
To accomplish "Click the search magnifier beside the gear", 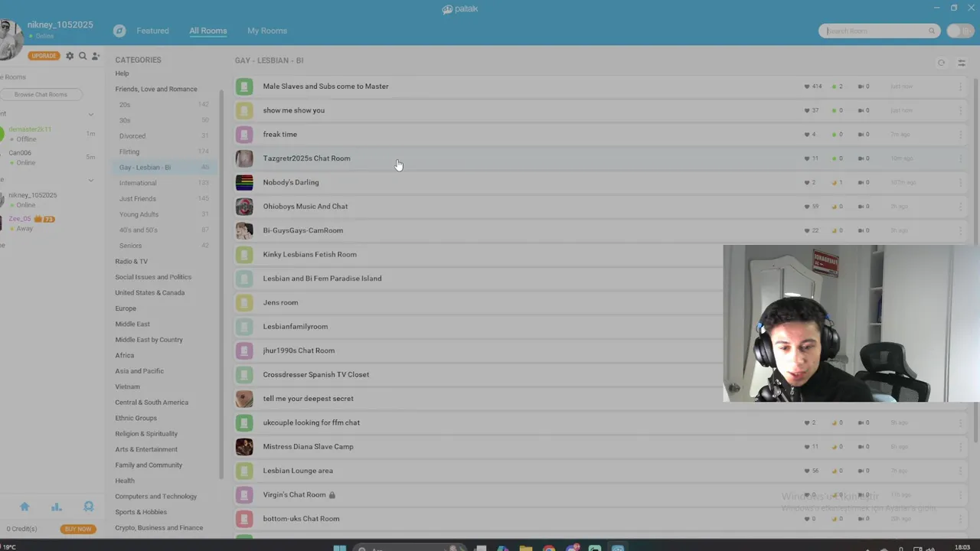I will tap(83, 56).
